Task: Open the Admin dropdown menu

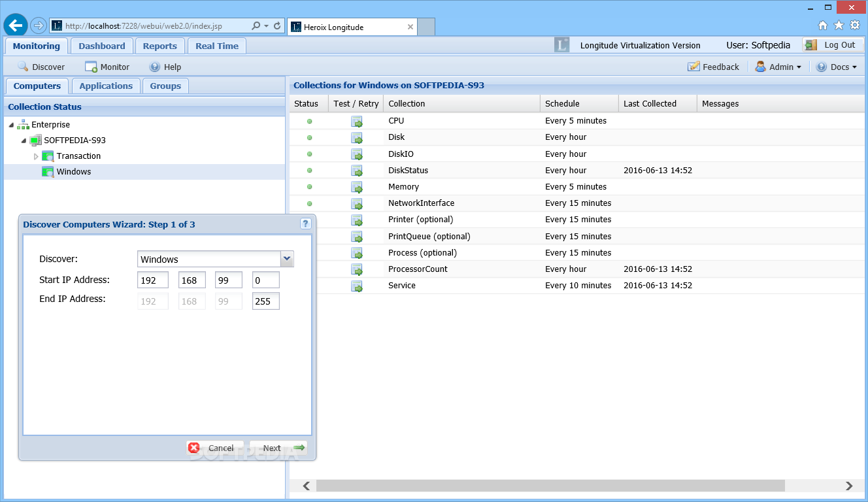Action: pyautogui.click(x=778, y=67)
